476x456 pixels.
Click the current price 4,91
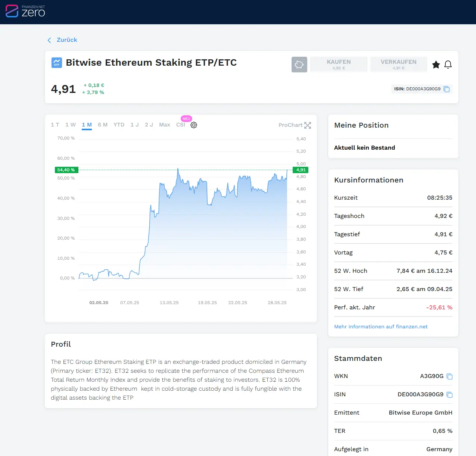[63, 89]
